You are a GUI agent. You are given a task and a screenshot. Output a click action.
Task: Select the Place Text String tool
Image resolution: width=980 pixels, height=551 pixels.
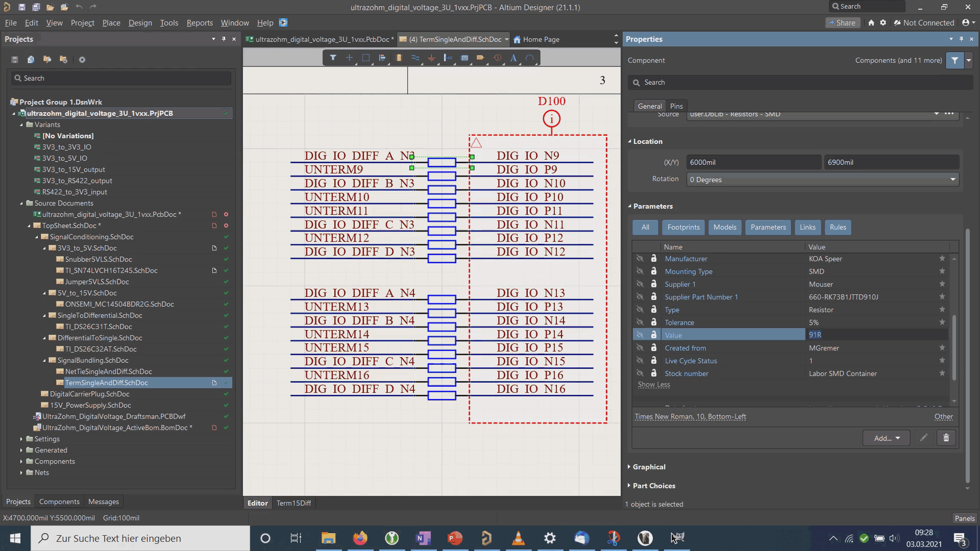point(513,58)
